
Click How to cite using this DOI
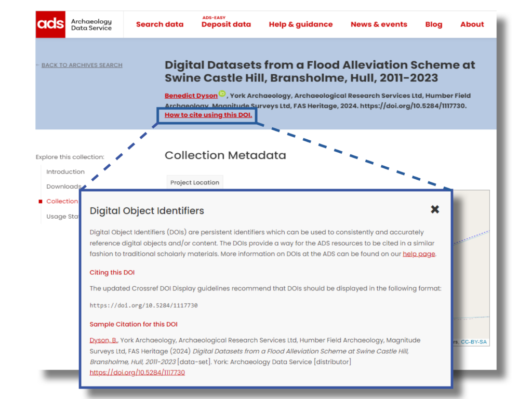[x=208, y=115]
